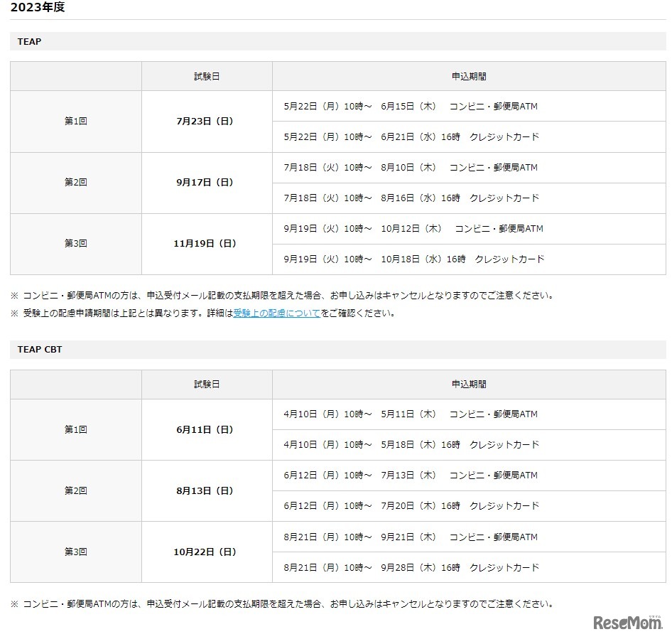Click the note 受験上の配慮申請期間は上記とは異なります

[x=203, y=313]
